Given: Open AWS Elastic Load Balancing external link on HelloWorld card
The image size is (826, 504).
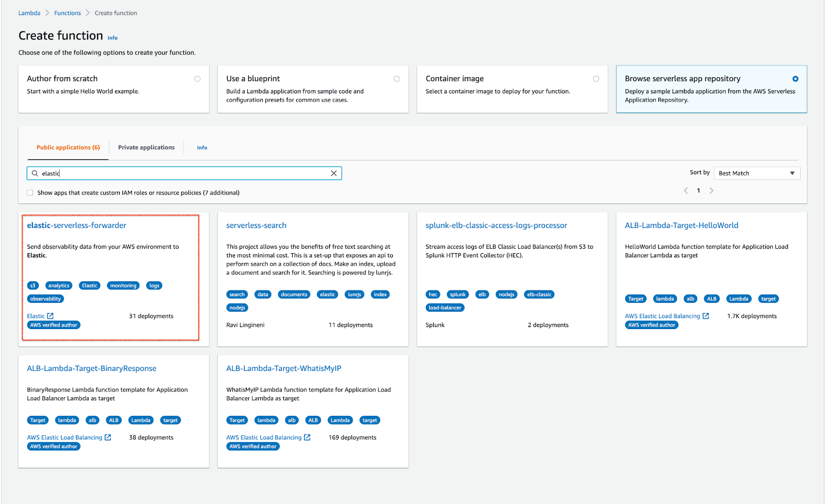Looking at the screenshot, I should [706, 316].
